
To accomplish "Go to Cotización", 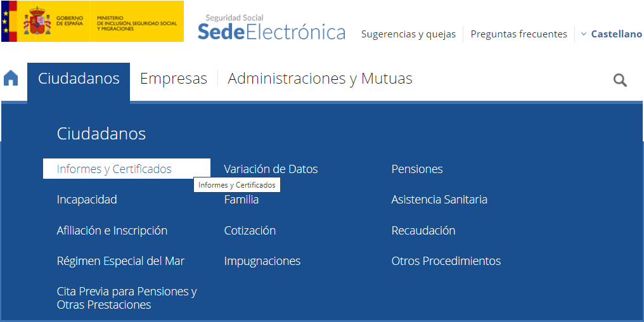I will 250,231.
